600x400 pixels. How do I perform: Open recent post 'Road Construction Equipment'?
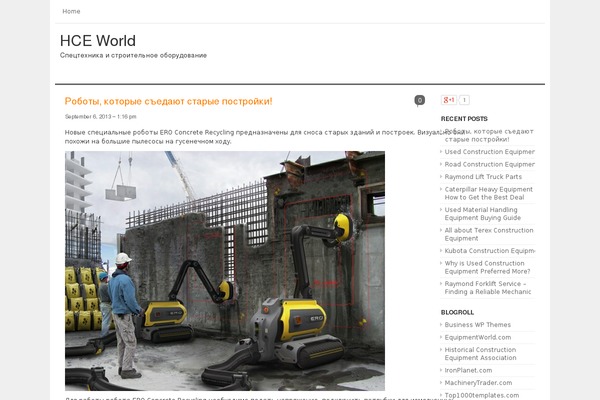click(489, 165)
